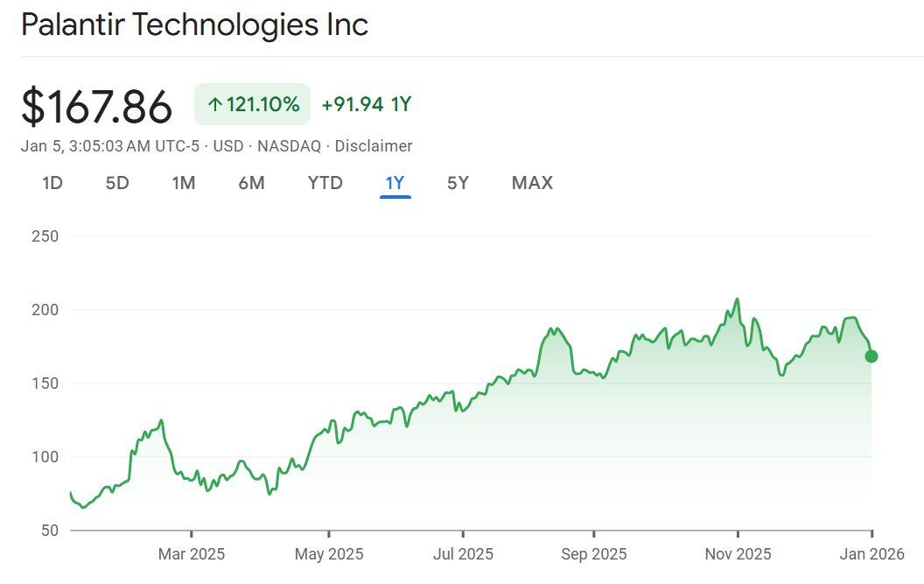
Task: Switch to the 1D time range tab
Action: pyautogui.click(x=52, y=183)
